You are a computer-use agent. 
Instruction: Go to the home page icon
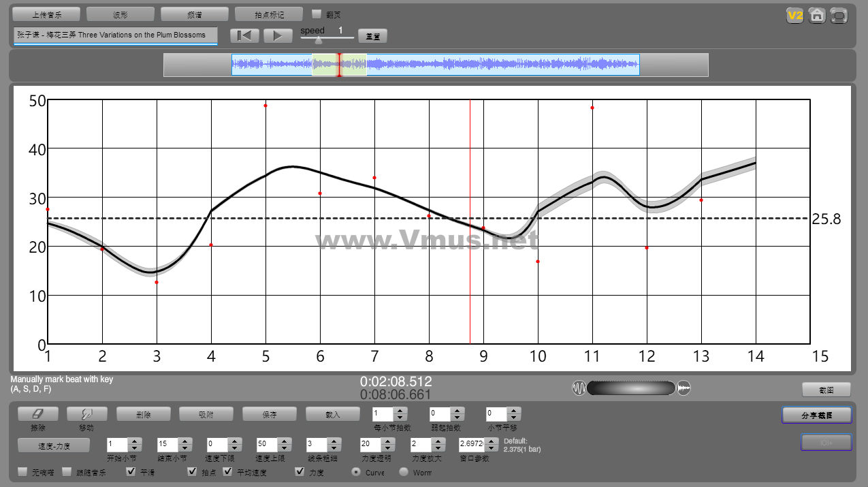[817, 16]
